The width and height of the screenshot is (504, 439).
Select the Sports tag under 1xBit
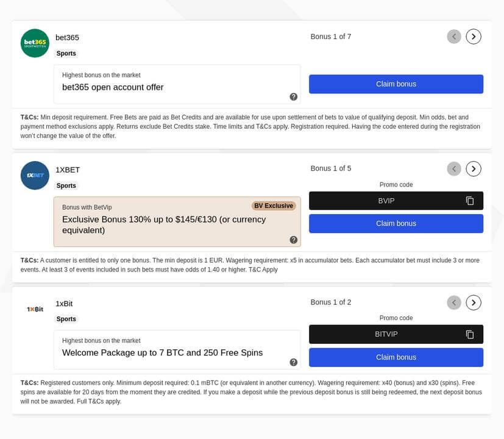click(66, 319)
